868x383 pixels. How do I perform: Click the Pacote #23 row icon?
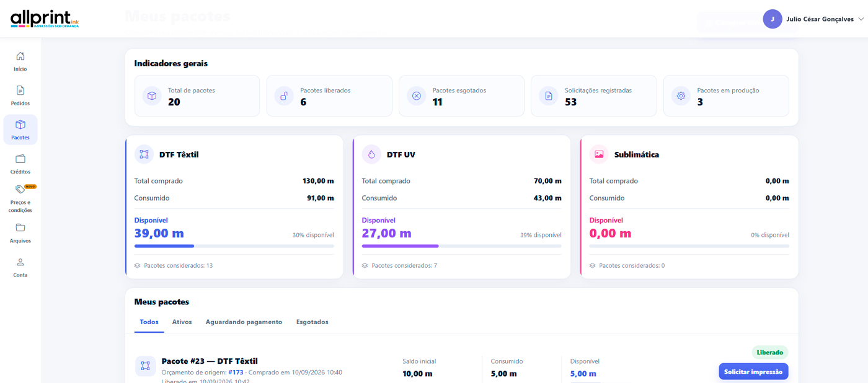coord(145,366)
